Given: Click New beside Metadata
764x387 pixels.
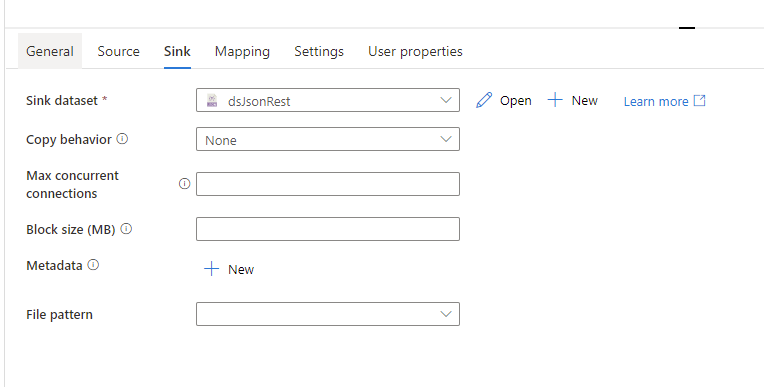Looking at the screenshot, I should 241,269.
